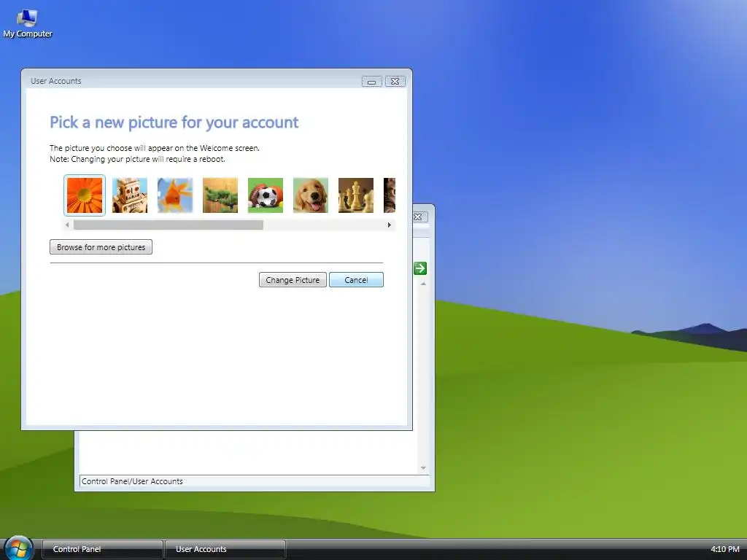The width and height of the screenshot is (747, 560).
Task: Click scroll down arrow in Control Panel window
Action: tap(423, 468)
